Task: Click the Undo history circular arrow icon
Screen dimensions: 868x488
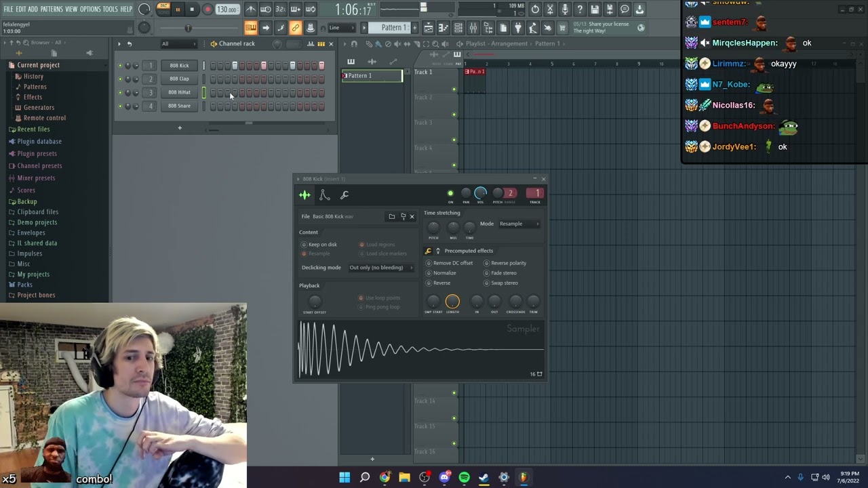Action: (x=535, y=9)
